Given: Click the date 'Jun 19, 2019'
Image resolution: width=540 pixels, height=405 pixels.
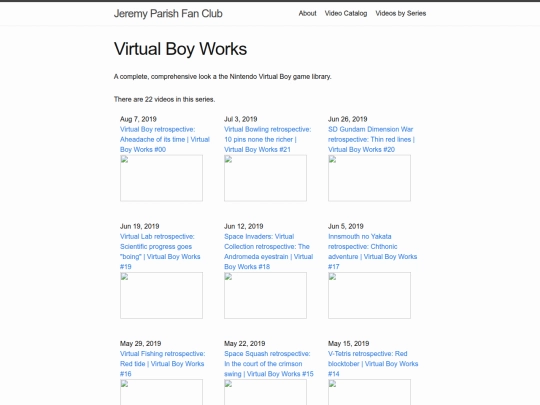Looking at the screenshot, I should (x=139, y=226).
